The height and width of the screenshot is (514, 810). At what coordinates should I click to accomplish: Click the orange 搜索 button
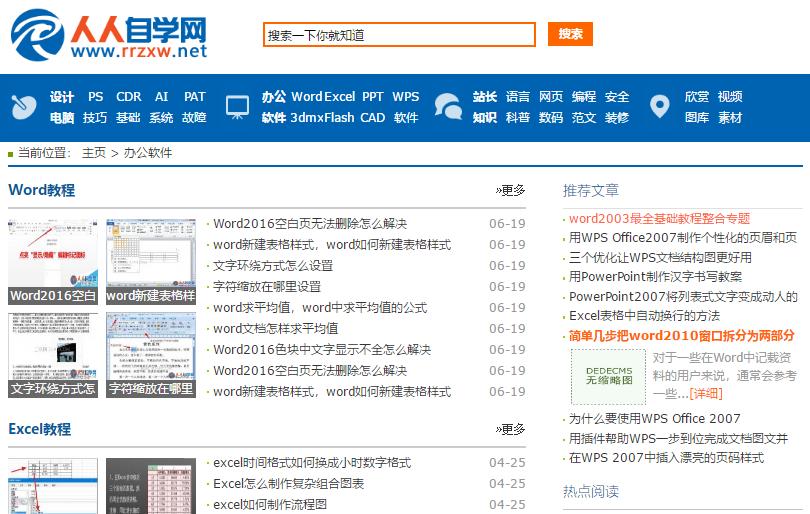[570, 34]
